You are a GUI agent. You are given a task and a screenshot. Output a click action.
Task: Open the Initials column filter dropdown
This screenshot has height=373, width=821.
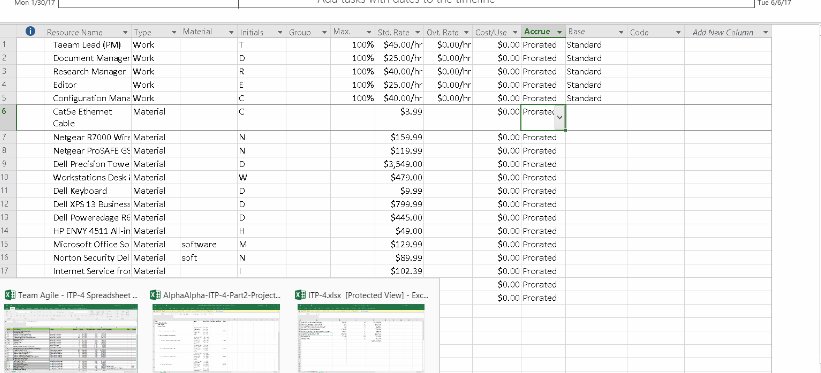coord(280,32)
